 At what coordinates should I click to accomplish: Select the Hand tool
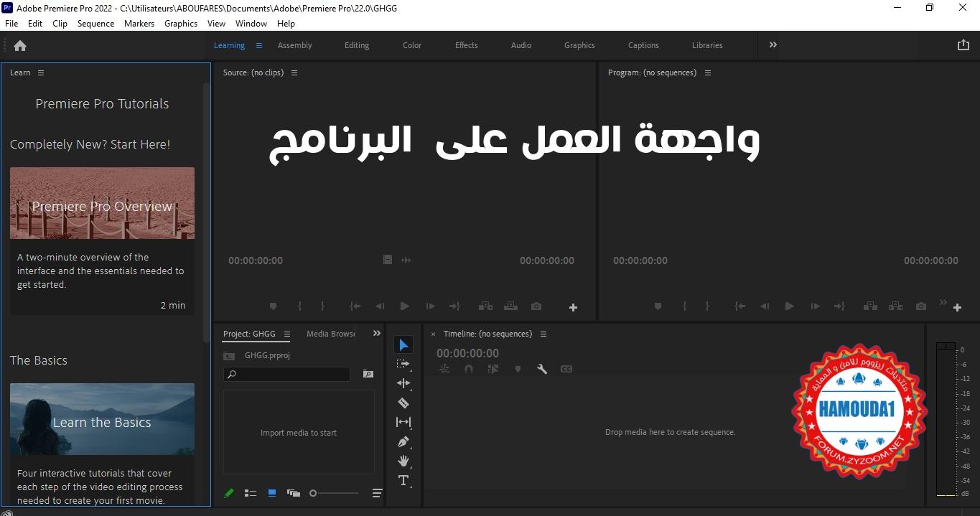tap(403, 461)
